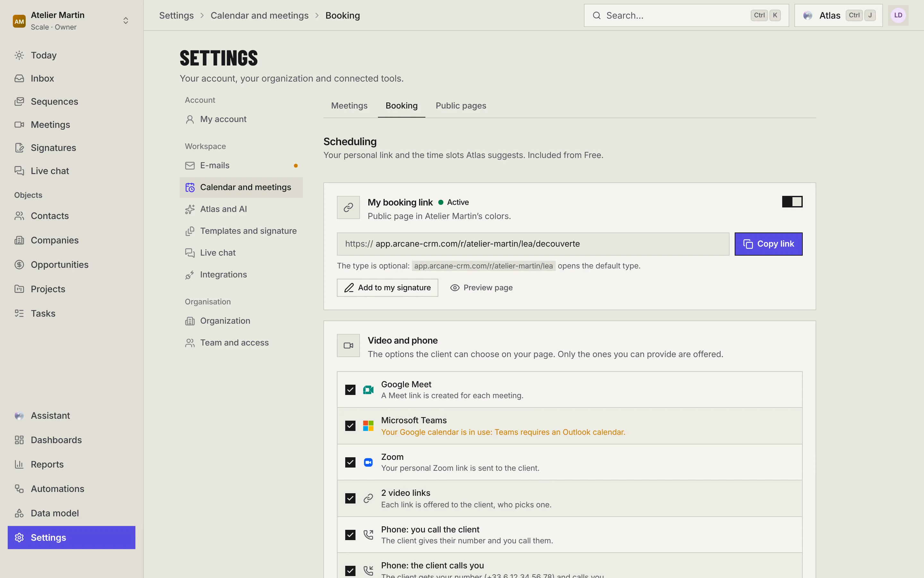Click the Video and phone camera icon
The image size is (924, 578).
[x=348, y=346]
